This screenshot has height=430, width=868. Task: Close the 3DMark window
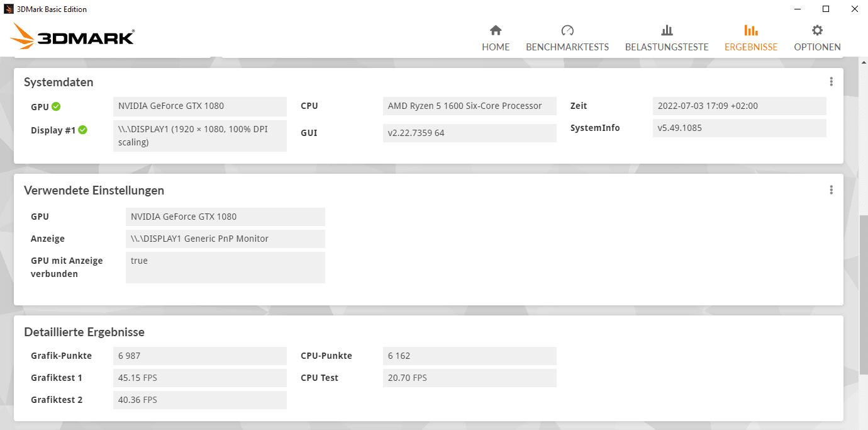coord(854,9)
